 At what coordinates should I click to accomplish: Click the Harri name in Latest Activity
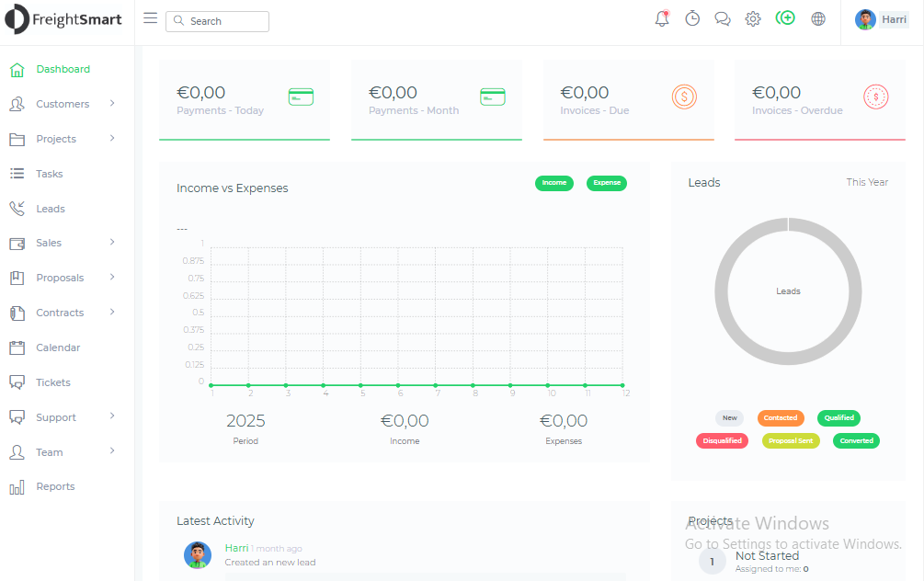point(236,548)
